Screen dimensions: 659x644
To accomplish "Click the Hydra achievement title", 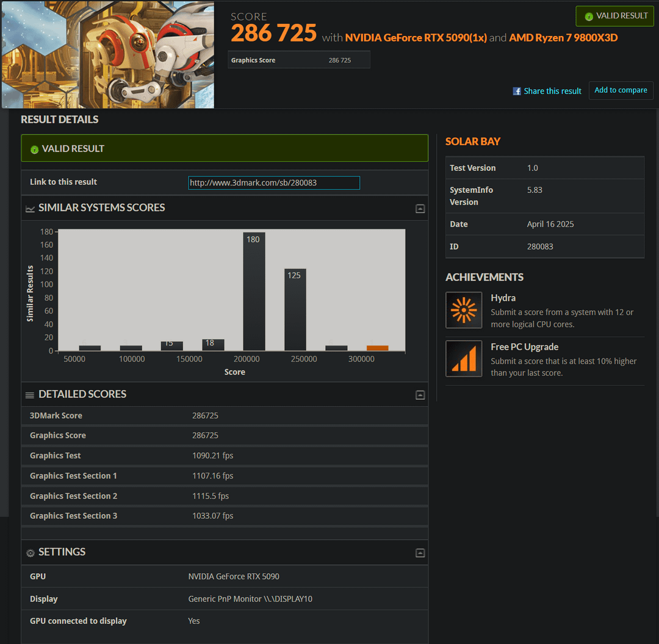I will click(x=503, y=298).
